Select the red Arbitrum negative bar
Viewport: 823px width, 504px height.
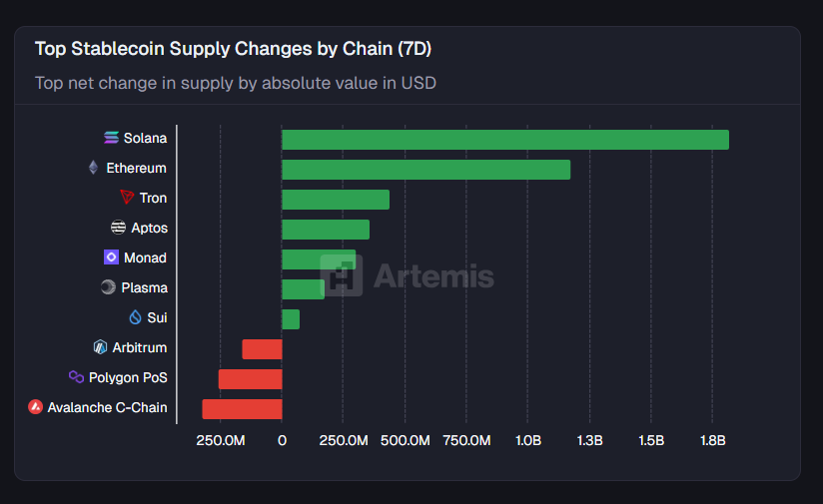262,349
